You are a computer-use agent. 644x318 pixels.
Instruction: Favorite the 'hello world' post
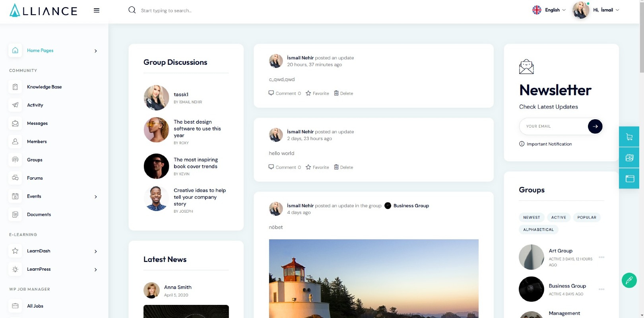[x=317, y=167]
